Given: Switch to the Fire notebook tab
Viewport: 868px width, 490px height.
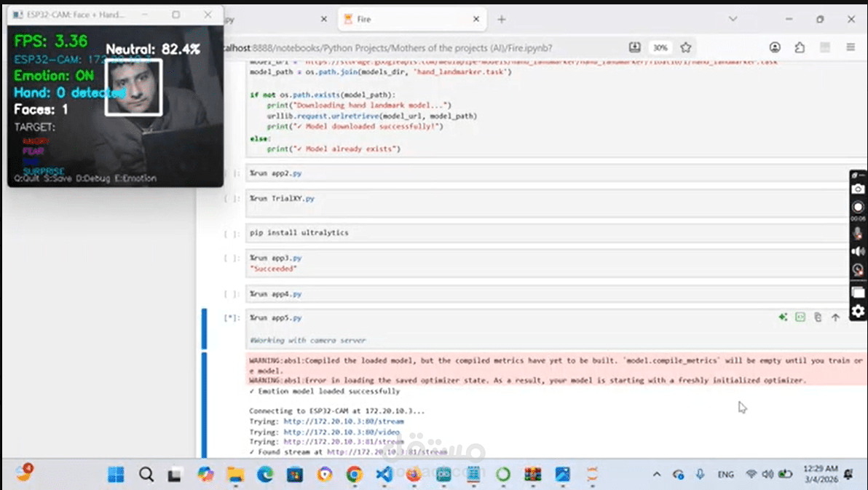Looking at the screenshot, I should (411, 19).
